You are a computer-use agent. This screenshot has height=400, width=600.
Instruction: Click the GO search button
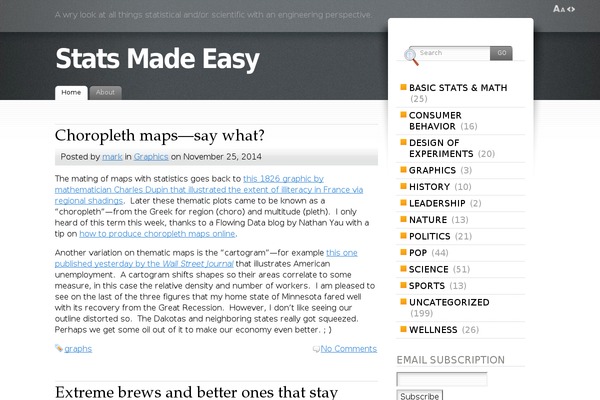coord(501,53)
